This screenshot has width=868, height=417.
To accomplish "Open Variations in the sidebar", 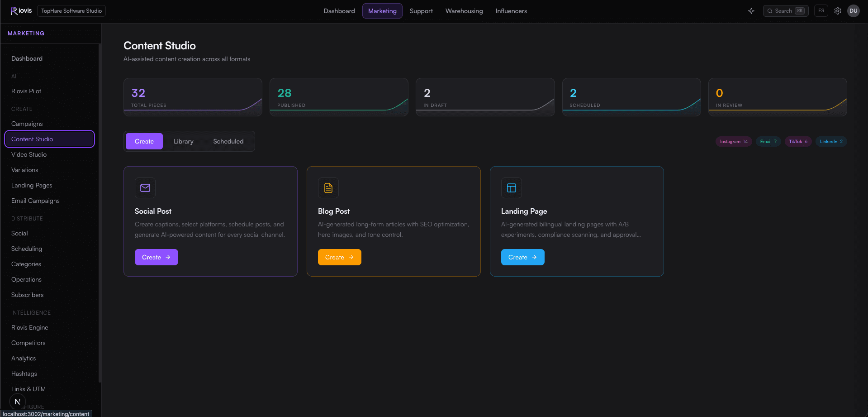I will point(49,170).
